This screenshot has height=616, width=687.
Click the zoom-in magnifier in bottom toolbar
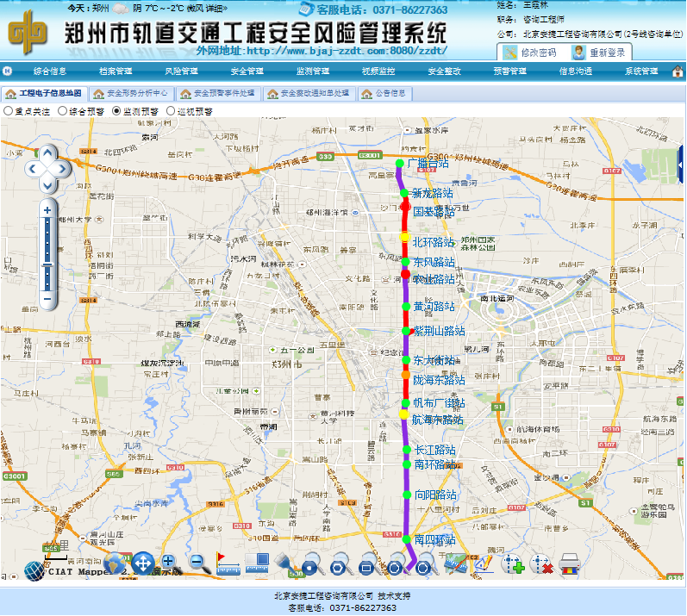169,563
